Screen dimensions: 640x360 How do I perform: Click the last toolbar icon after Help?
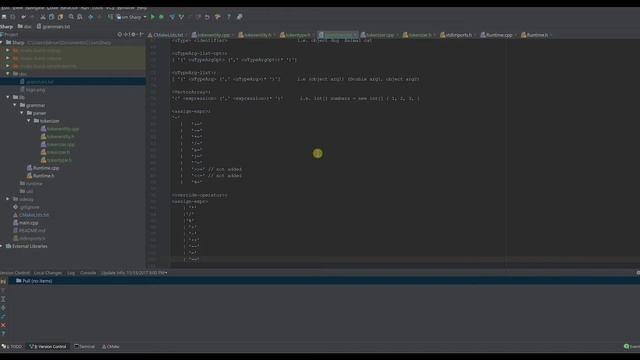240,17
